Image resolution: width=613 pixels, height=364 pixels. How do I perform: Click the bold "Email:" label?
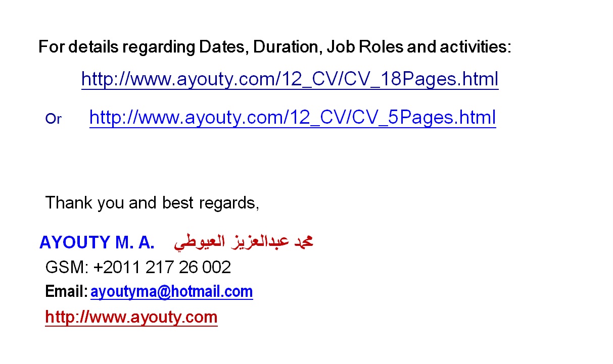67,292
